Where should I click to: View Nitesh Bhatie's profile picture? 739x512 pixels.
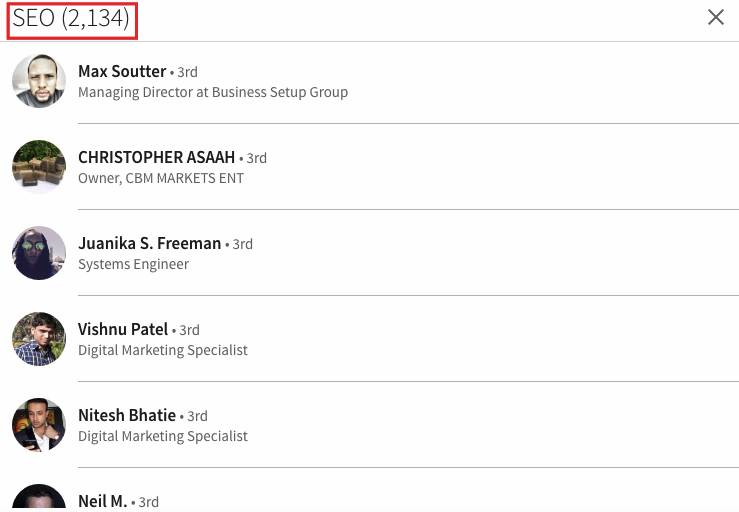point(39,425)
